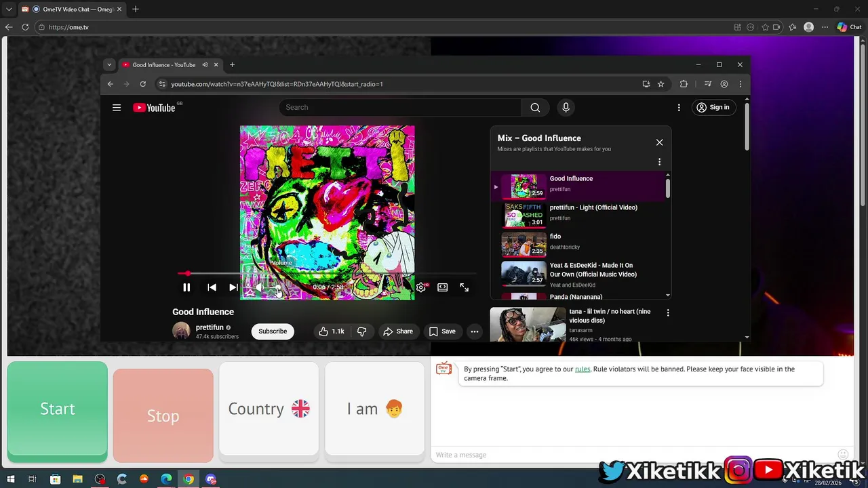Open Chrome three-dot menu in YouTube window
The width and height of the screenshot is (868, 488).
coord(740,84)
